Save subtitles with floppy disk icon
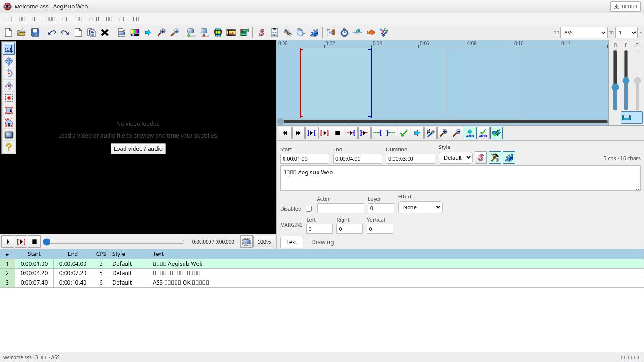 (x=34, y=33)
